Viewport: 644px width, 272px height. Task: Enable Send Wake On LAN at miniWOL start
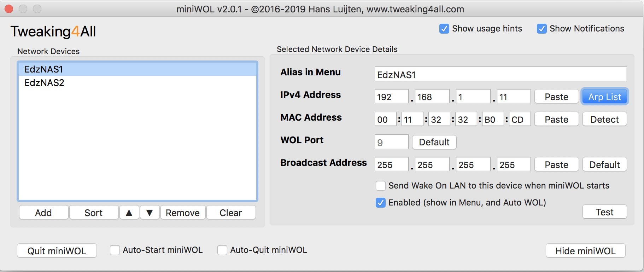pos(381,186)
